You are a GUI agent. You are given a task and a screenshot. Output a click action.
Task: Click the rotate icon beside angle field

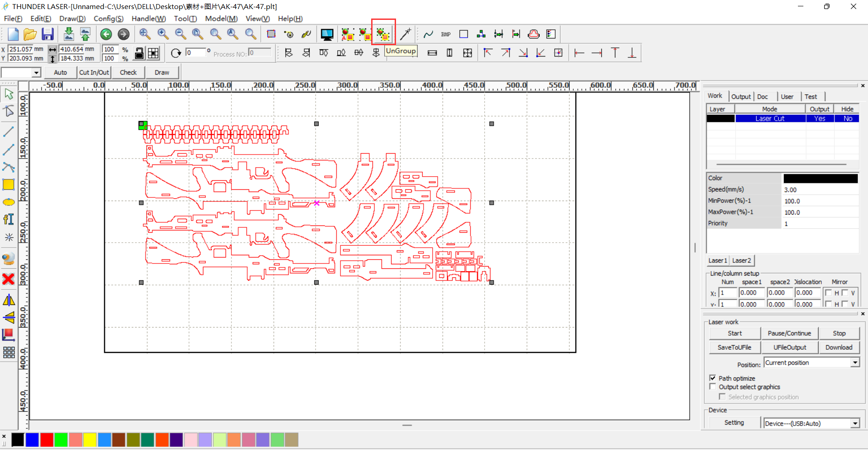(176, 53)
